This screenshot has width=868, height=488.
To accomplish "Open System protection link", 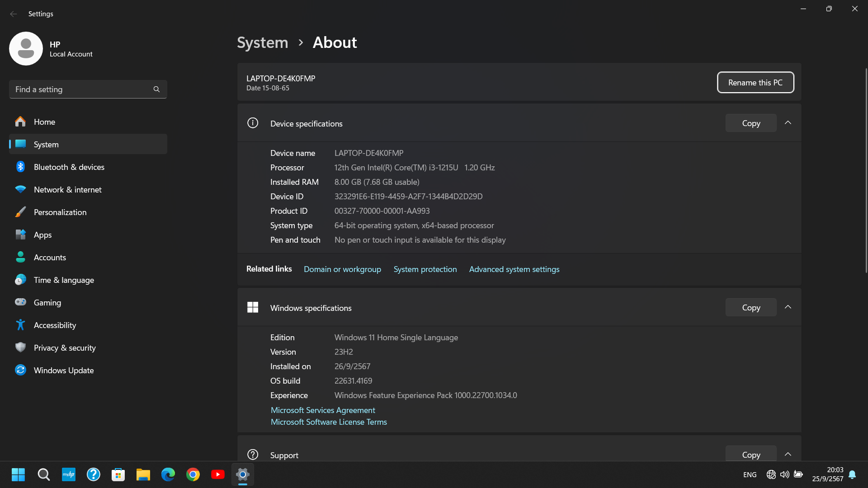I will 425,269.
